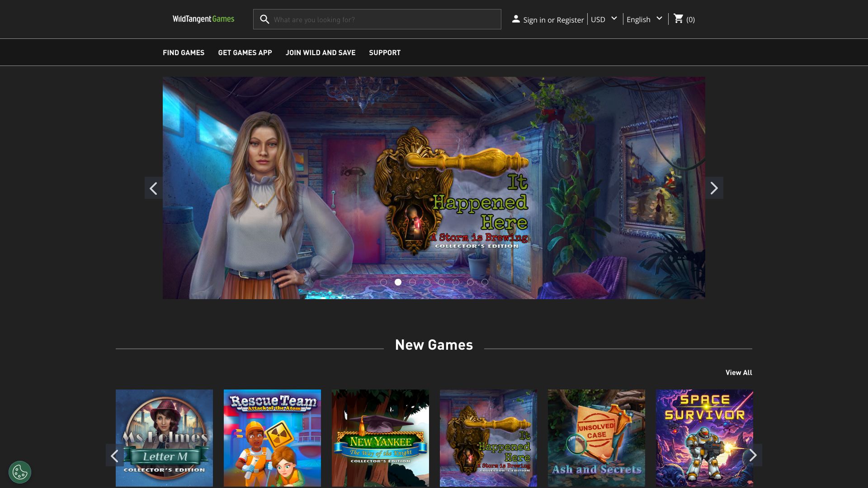
Task: Select the first banner slide dot
Action: click(383, 282)
